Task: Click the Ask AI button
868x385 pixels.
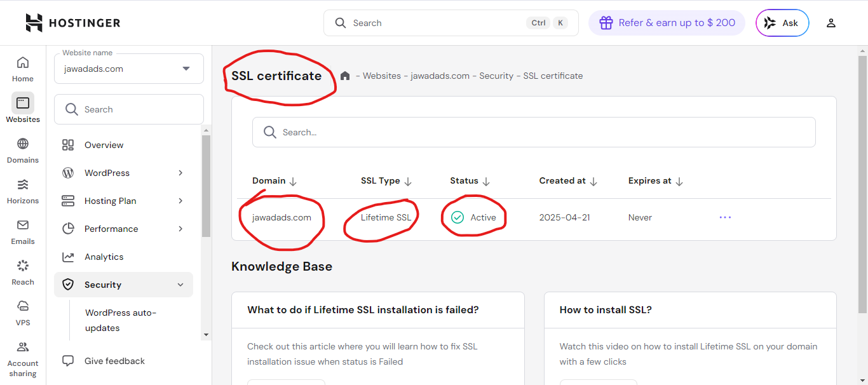Action: 782,23
